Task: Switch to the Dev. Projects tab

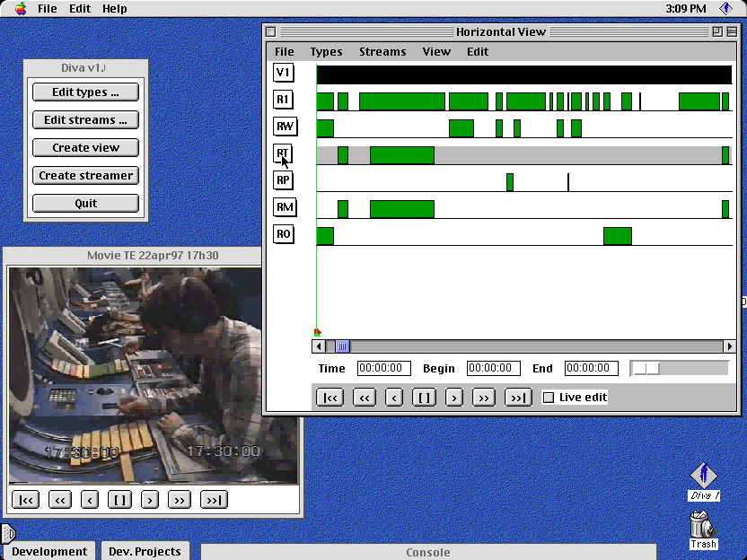Action: tap(145, 552)
